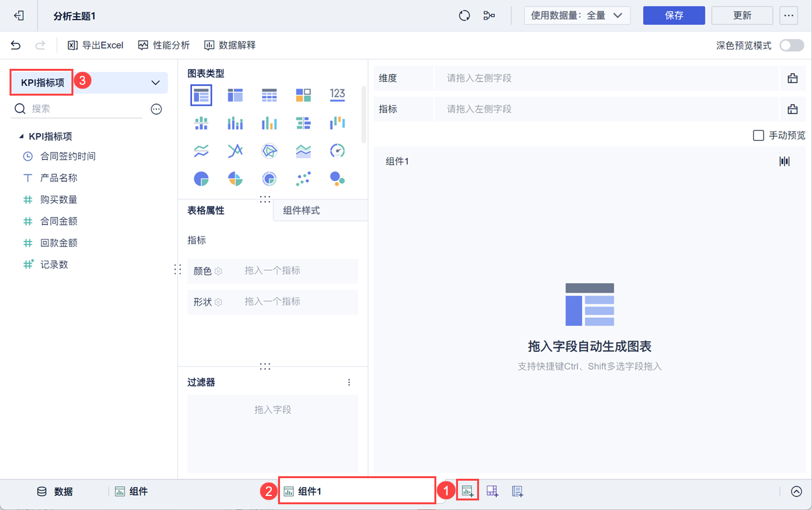Click the back exit icon at top left
Viewport: 812px width, 510px height.
[x=20, y=15]
